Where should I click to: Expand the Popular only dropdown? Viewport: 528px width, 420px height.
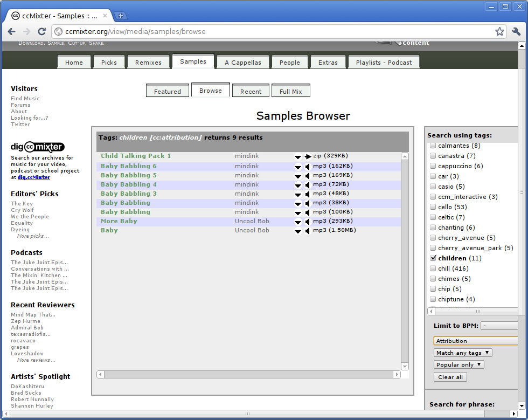click(459, 364)
